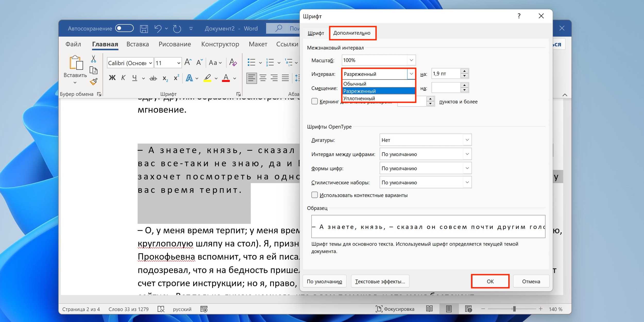This screenshot has height=322, width=644.
Task: Increase font size with large A icon
Action: [188, 62]
